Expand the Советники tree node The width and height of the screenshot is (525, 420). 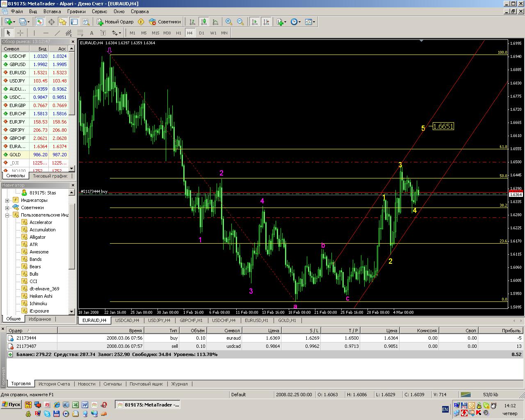[x=7, y=208]
